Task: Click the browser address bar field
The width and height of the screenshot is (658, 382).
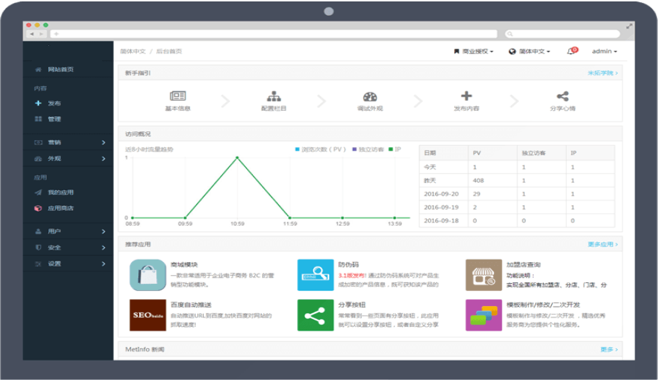Action: 274,34
